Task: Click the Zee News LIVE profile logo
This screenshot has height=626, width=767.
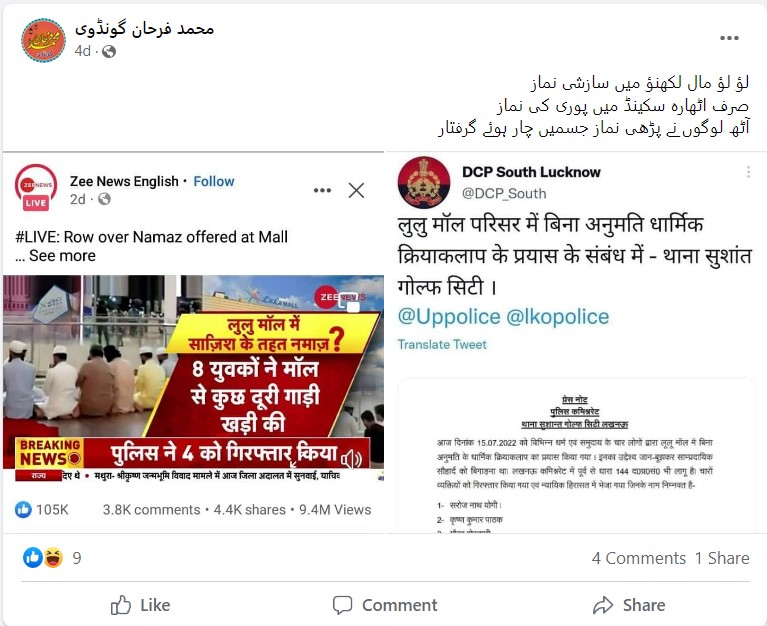Action: pyautogui.click(x=36, y=188)
